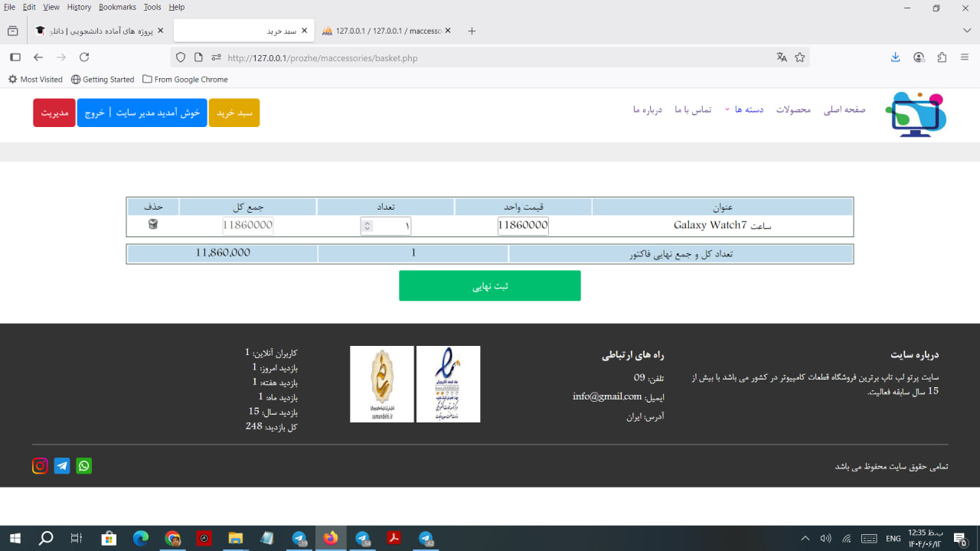Open the Instagram footer icon
The image size is (980, 551).
point(40,466)
